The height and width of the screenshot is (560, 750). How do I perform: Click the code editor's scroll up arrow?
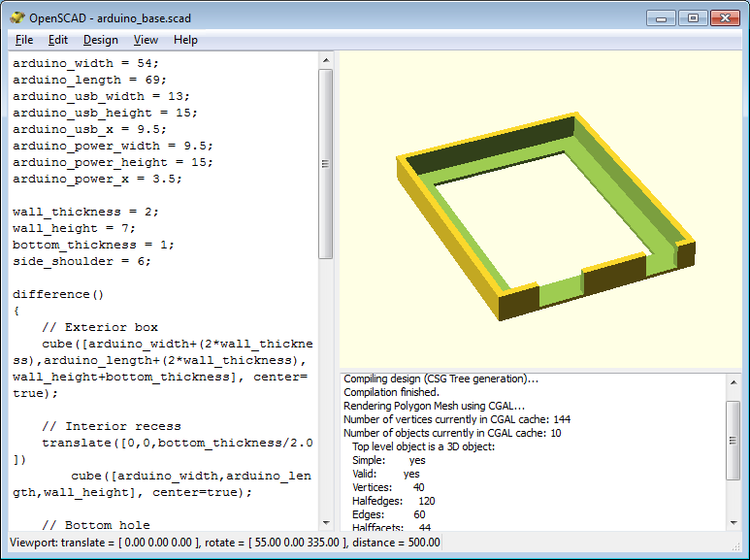[x=326, y=60]
